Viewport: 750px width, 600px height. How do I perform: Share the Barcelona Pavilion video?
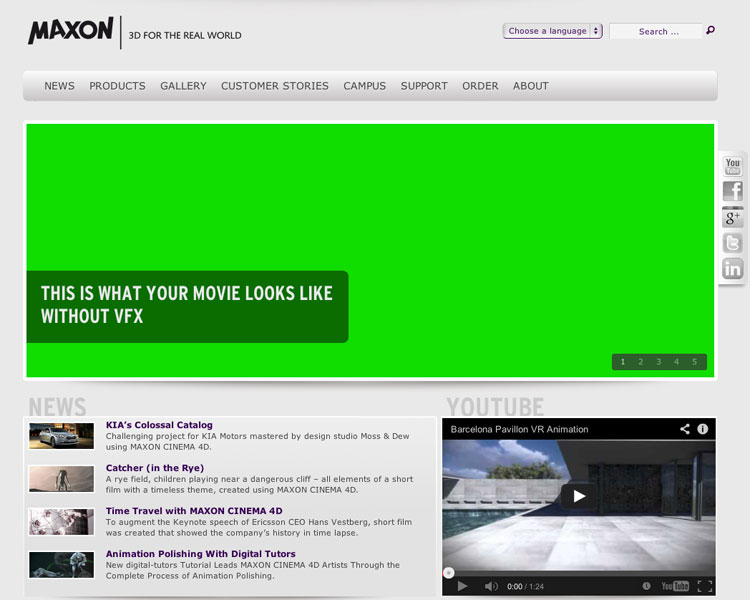coord(685,429)
